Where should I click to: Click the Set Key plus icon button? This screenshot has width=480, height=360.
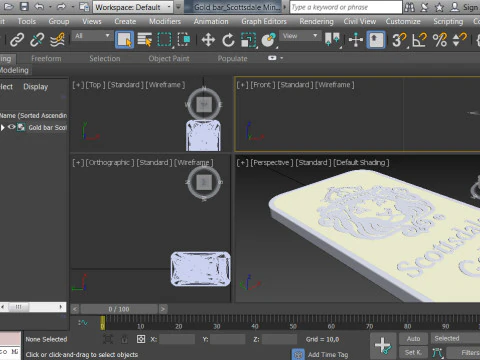[x=383, y=345]
